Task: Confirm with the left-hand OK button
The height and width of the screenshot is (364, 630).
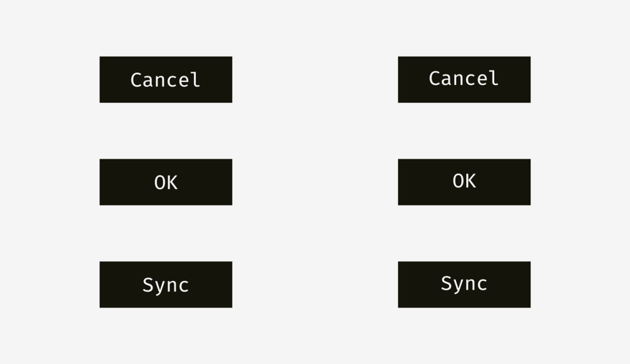Action: [x=166, y=182]
